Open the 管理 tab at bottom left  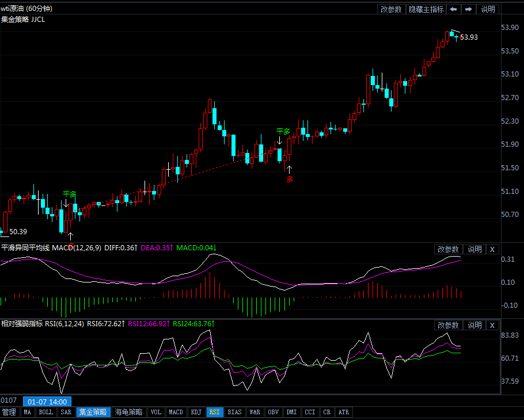(x=9, y=412)
